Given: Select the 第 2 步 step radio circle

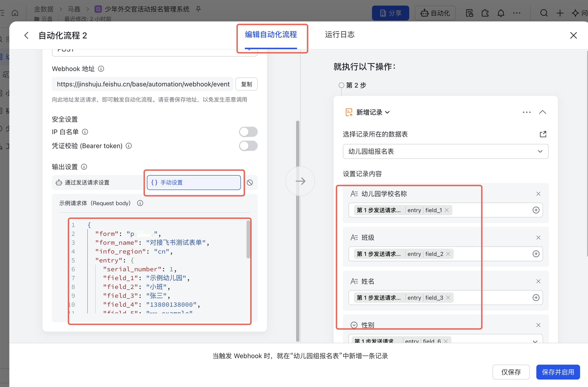Looking at the screenshot, I should pyautogui.click(x=341, y=85).
